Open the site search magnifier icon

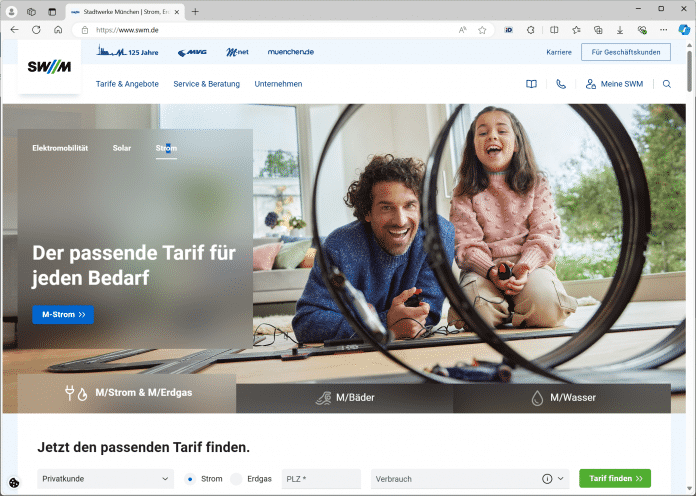[667, 84]
